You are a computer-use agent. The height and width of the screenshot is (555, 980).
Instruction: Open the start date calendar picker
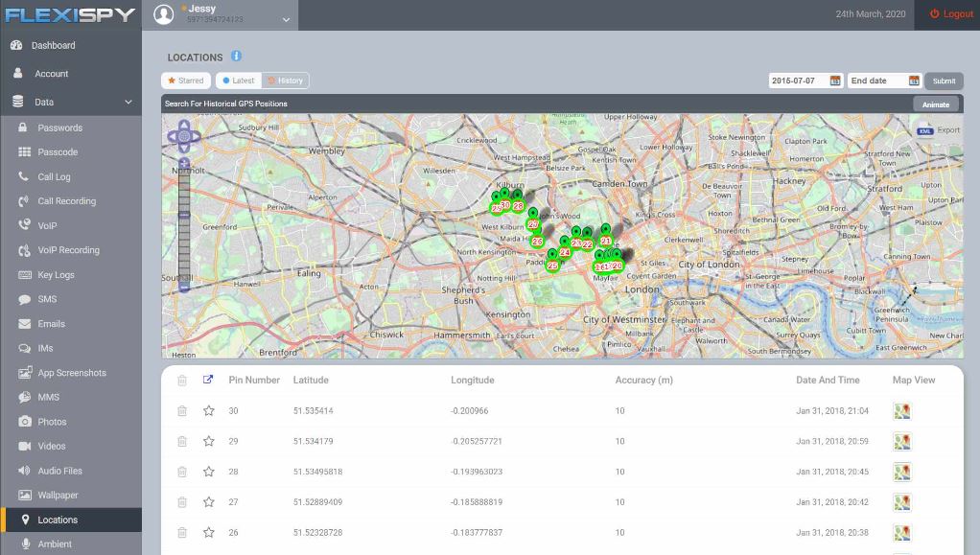[835, 81]
